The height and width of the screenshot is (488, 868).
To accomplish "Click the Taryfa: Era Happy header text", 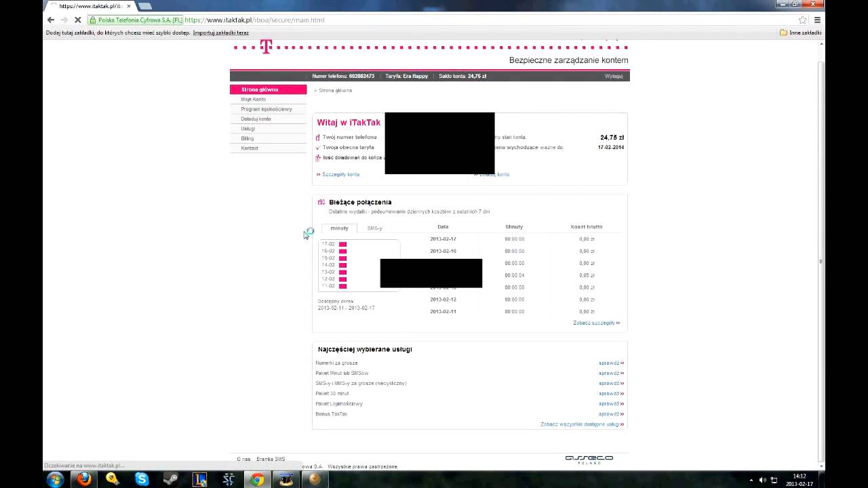I will (x=407, y=76).
